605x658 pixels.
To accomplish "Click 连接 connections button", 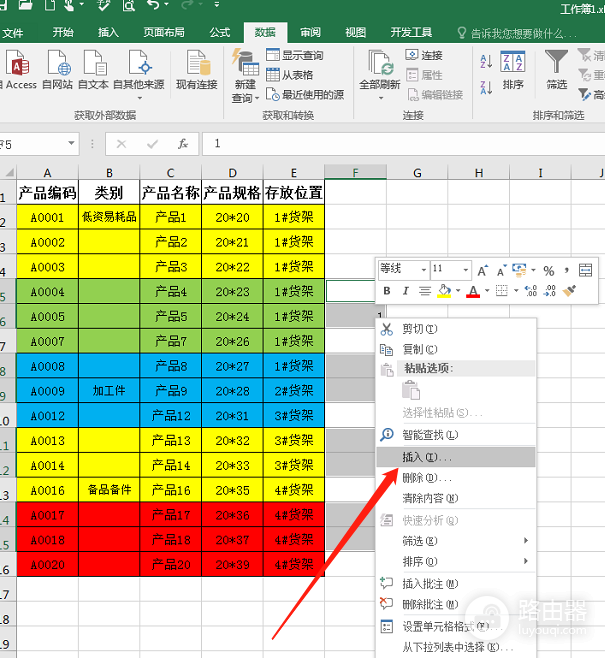I will [x=424, y=55].
